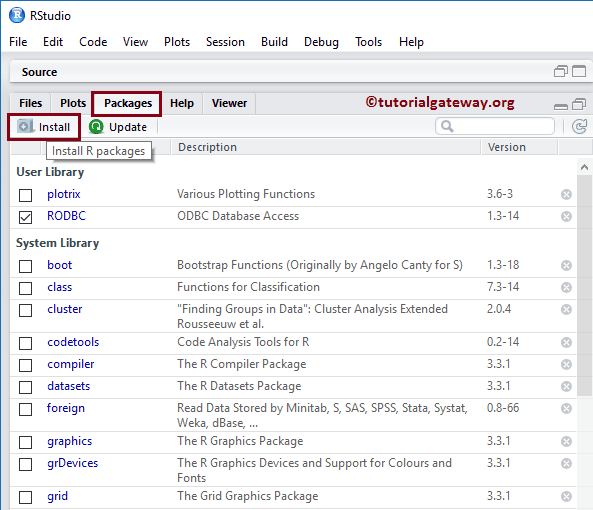Refresh the package listing with the refresh icon
The height and width of the screenshot is (510, 593).
(x=579, y=127)
